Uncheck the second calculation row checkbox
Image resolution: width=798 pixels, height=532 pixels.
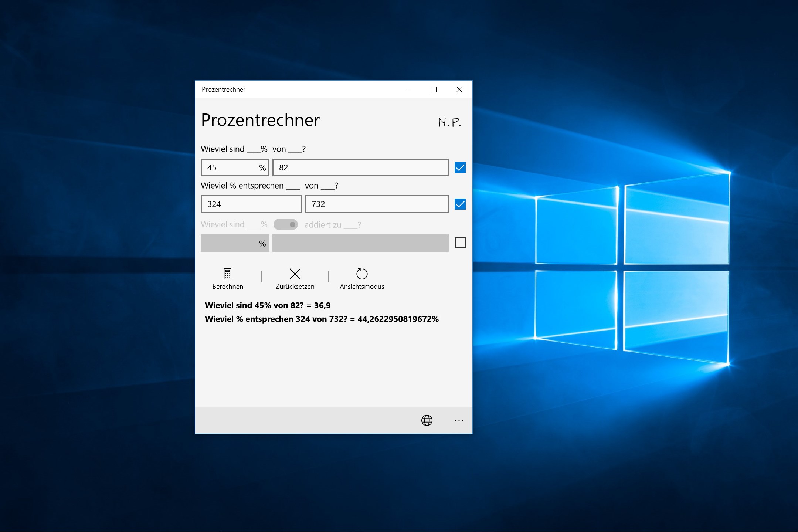click(x=460, y=204)
